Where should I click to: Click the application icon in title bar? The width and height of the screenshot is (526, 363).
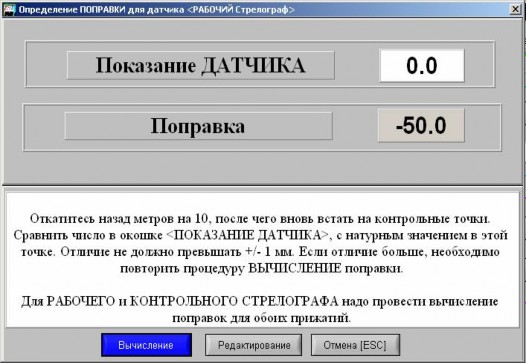click(x=9, y=9)
